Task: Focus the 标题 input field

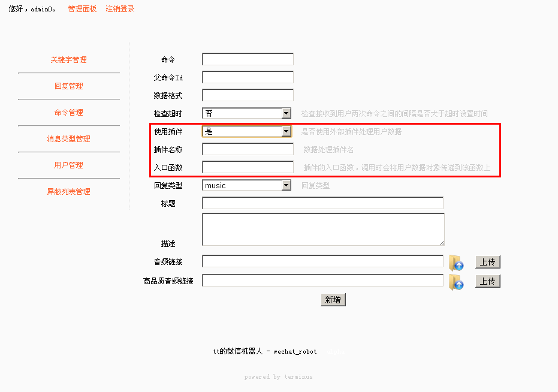Action: (322, 203)
